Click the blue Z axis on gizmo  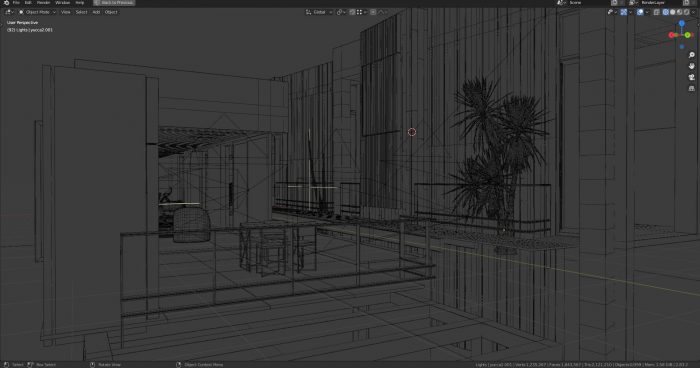[682, 23]
